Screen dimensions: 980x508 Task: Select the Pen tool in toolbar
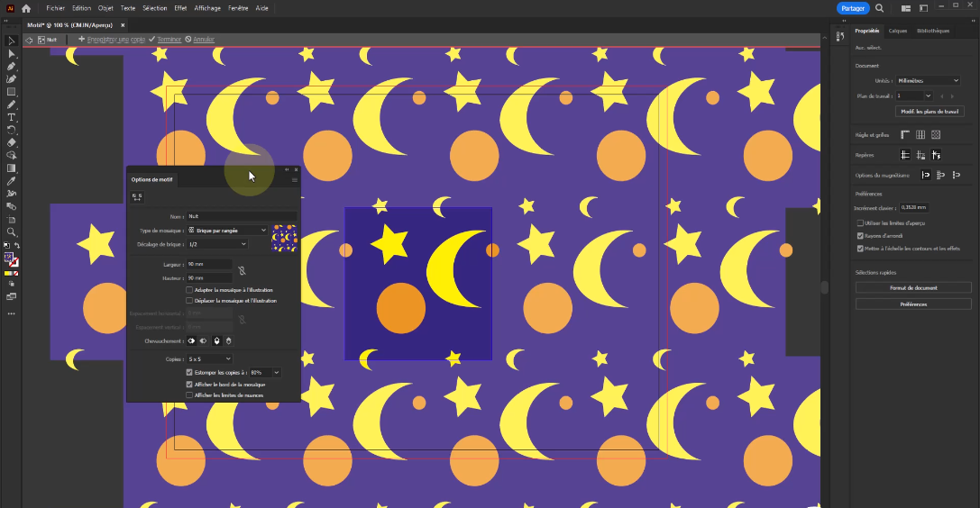pyautogui.click(x=12, y=67)
